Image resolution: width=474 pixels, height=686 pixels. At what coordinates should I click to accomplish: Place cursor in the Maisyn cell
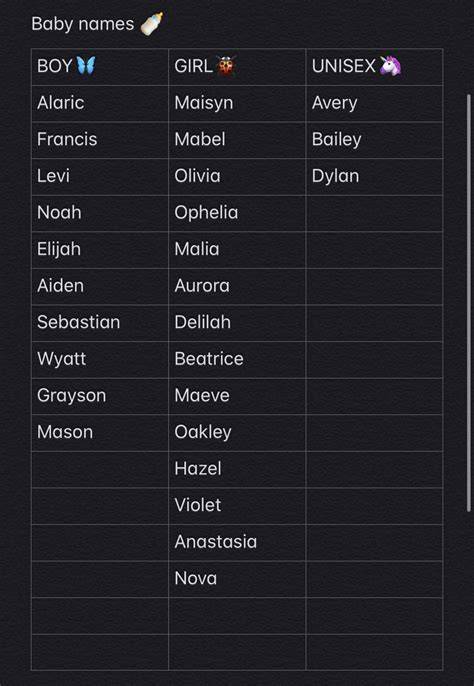237,103
